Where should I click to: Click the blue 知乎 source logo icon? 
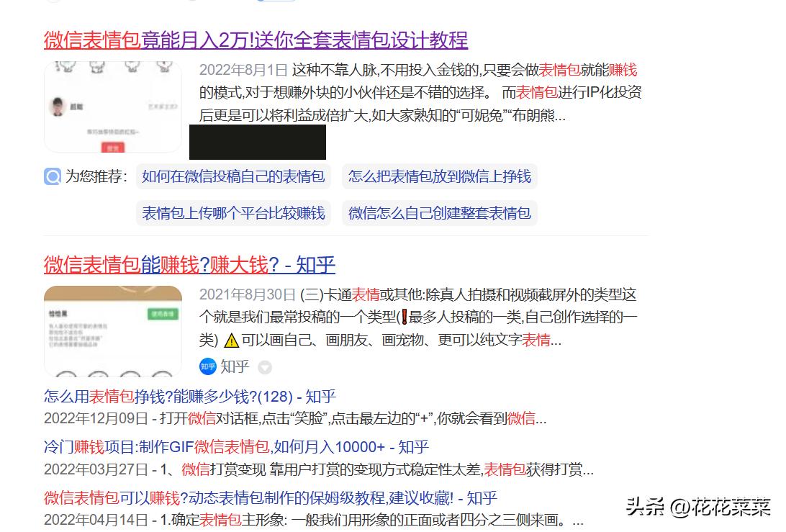(x=207, y=367)
